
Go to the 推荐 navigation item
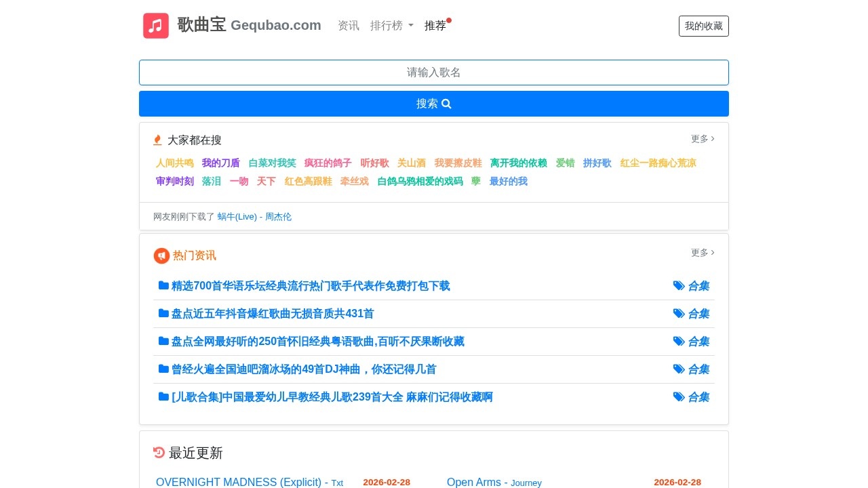click(435, 26)
